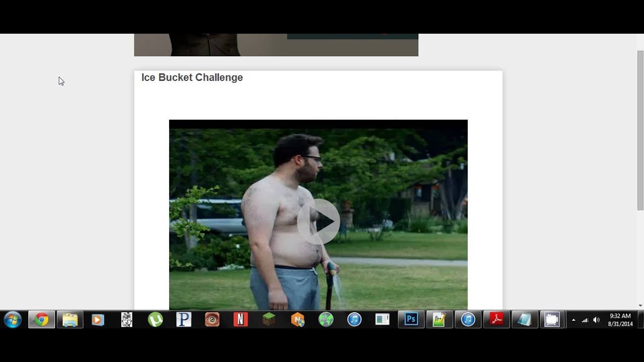Switch to Adobe Photoshop in taskbar
644x362 pixels.
[411, 320]
